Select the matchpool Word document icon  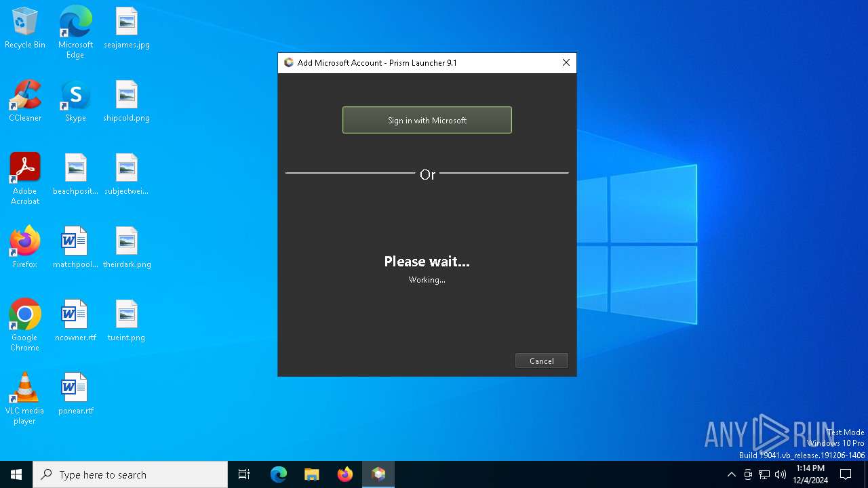pos(75,247)
